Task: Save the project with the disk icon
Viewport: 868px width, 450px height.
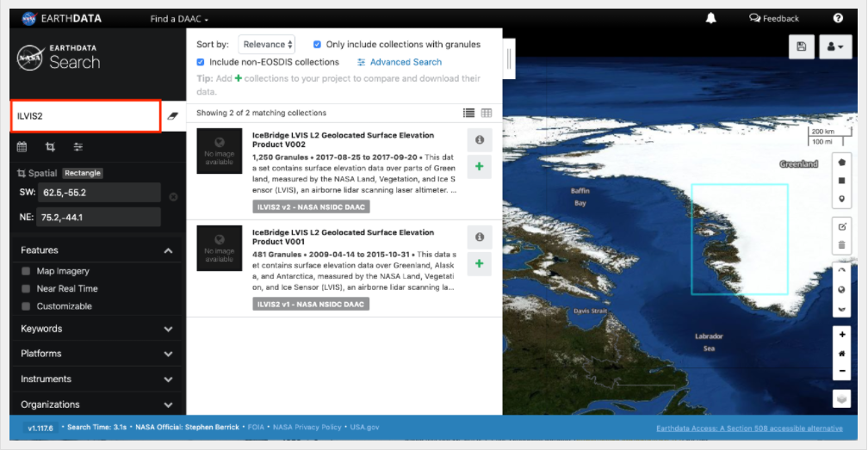Action: tap(802, 47)
